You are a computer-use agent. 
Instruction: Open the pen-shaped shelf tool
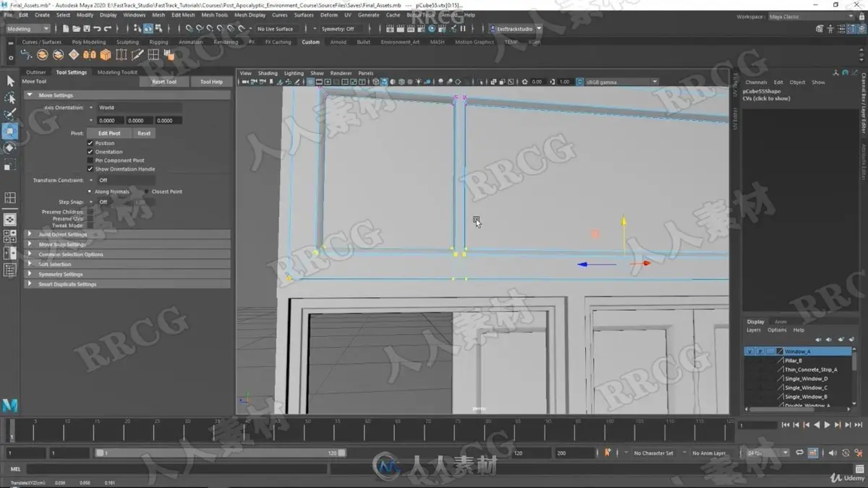coord(137,55)
